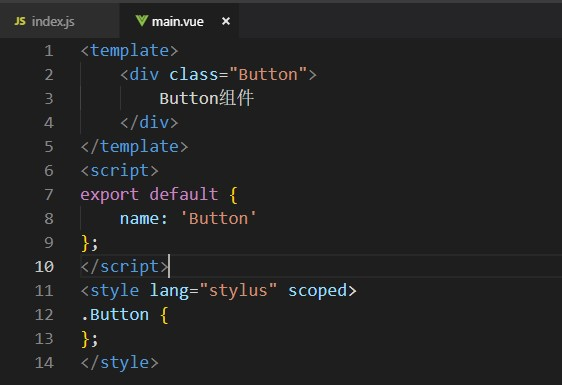
Task: Click the lang attribute on line 11
Action: click(x=169, y=291)
